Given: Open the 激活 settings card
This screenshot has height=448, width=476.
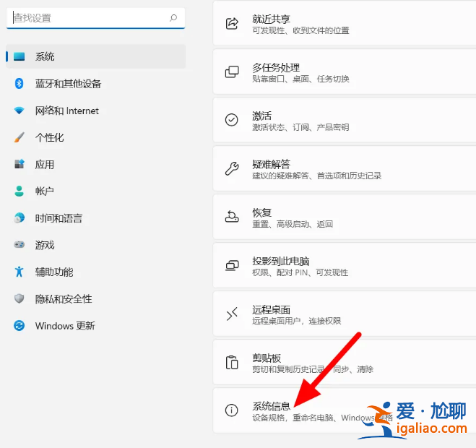Looking at the screenshot, I should 345,120.
